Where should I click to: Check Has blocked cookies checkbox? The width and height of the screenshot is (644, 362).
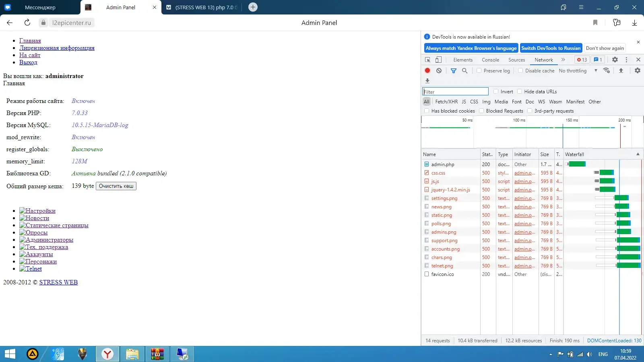pyautogui.click(x=427, y=111)
